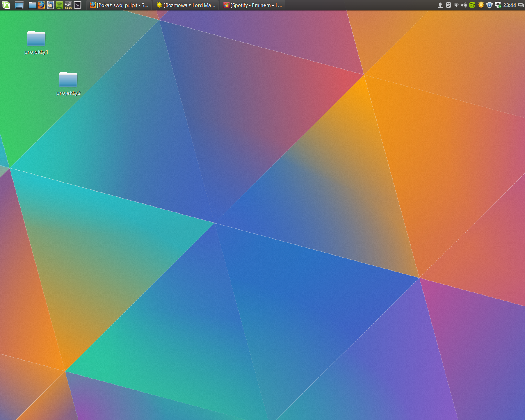Click the sun-shaped messenger tray icon
The width and height of the screenshot is (525, 420).
(481, 5)
